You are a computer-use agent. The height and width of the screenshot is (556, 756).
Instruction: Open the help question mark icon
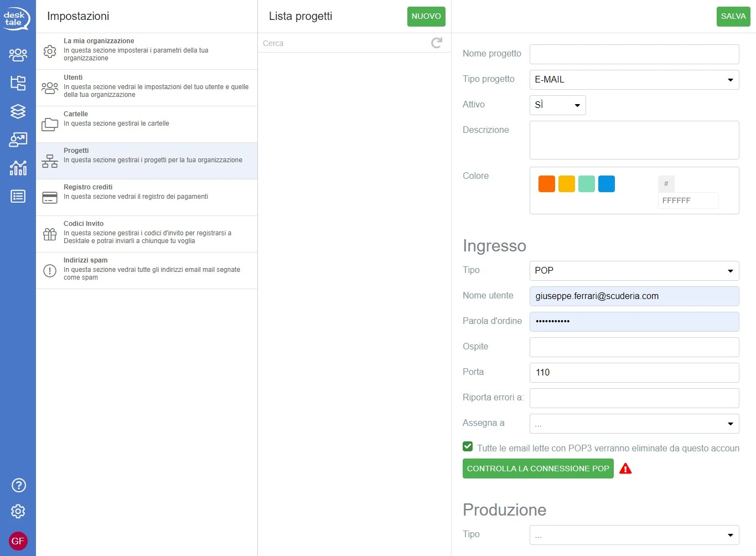click(19, 485)
